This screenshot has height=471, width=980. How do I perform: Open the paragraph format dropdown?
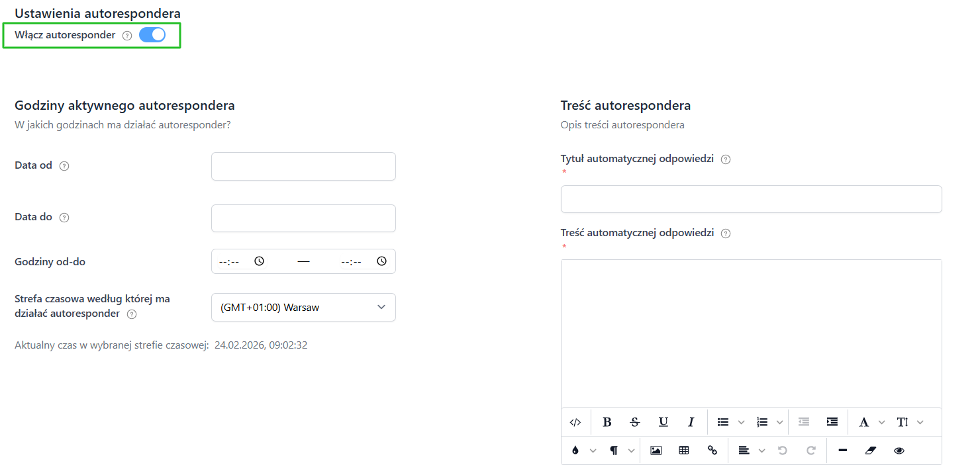tap(620, 450)
